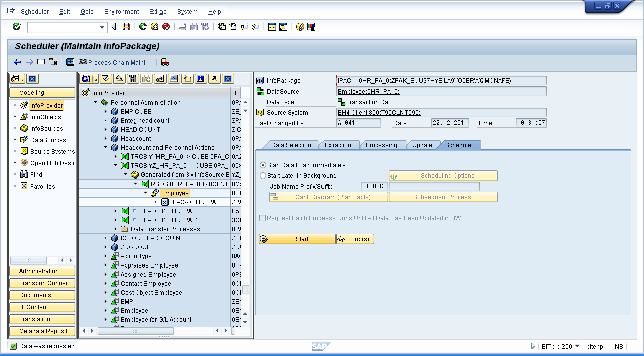Click the First Page navigation icon
Screen dimensions: 644x356
222,27
